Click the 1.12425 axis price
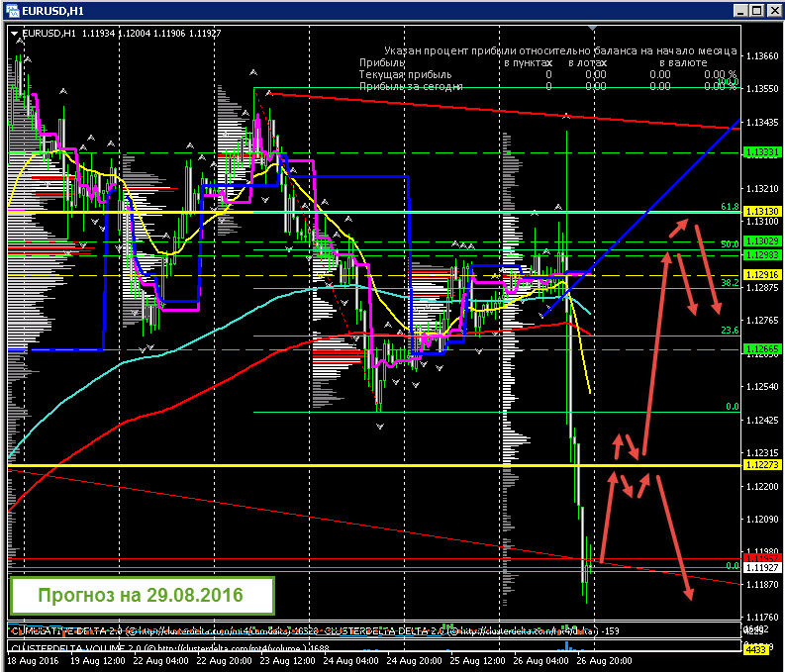 762,420
